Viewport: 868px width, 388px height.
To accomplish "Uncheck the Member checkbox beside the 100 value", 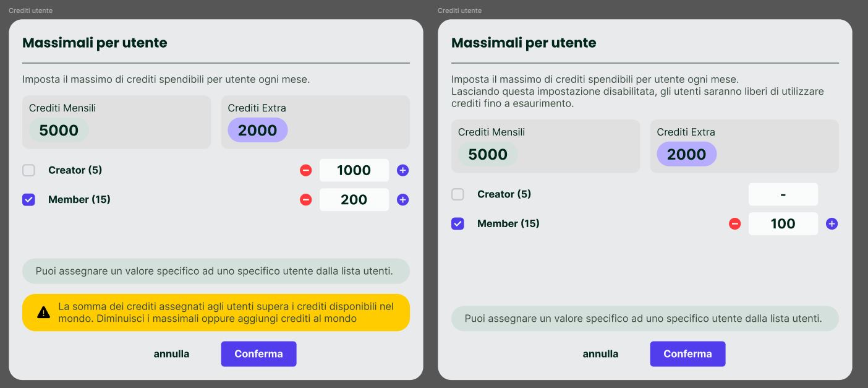I will tap(457, 224).
